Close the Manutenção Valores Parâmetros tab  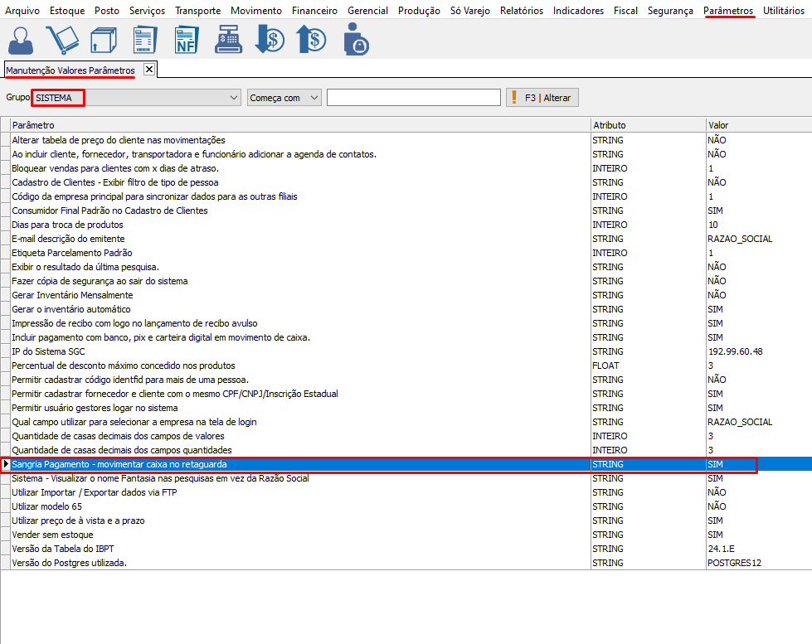pyautogui.click(x=149, y=70)
